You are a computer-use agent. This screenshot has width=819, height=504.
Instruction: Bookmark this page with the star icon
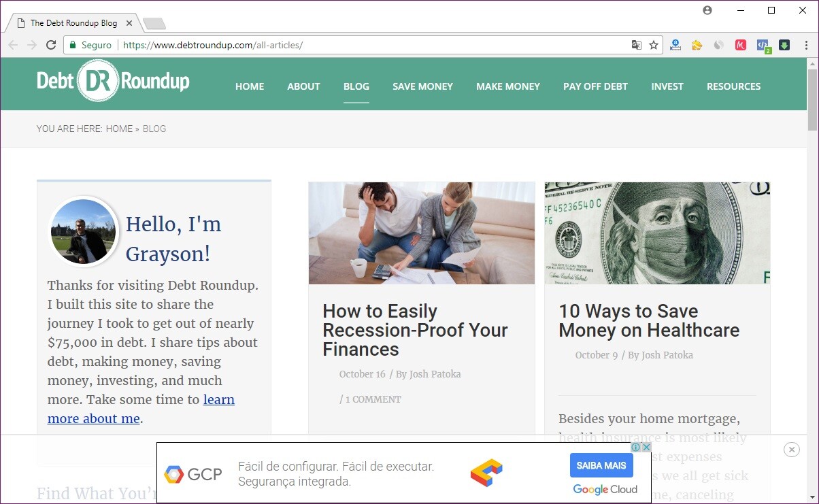coord(654,45)
